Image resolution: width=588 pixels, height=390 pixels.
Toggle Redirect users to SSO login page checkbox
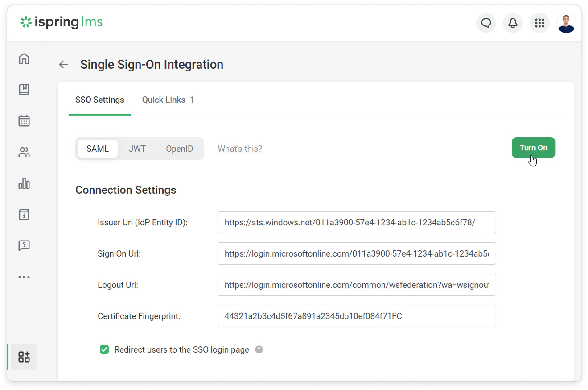coord(104,349)
